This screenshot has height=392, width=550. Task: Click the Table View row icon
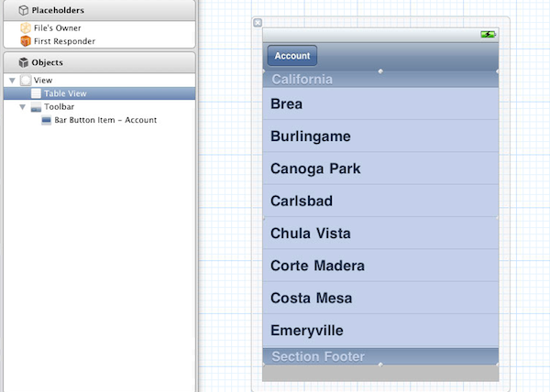coord(36,93)
